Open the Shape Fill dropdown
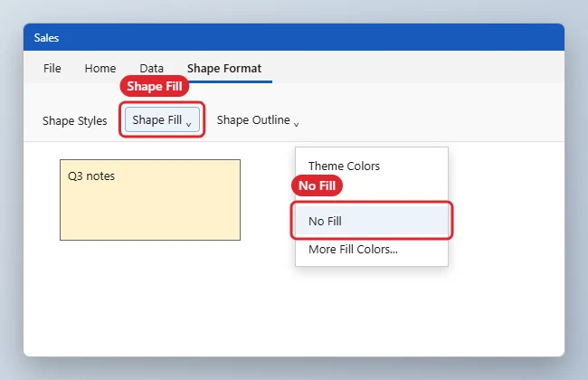Viewport: 588px width, 380px height. pos(162,119)
